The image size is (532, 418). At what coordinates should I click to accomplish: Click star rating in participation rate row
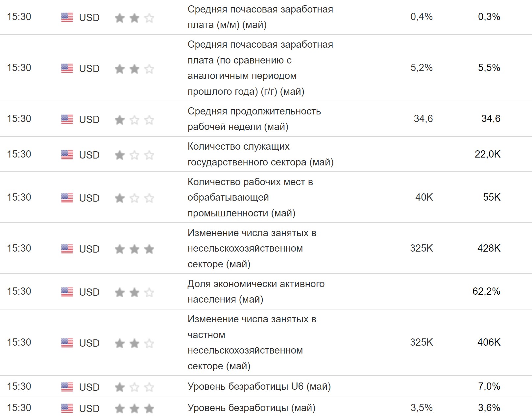point(134,292)
